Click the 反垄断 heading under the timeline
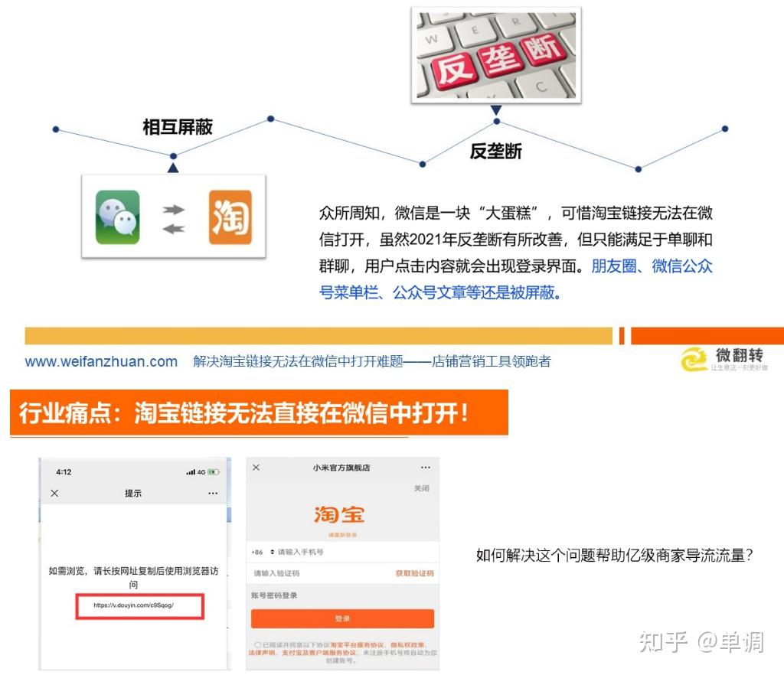Screen dimensions: 784x675 [x=495, y=151]
